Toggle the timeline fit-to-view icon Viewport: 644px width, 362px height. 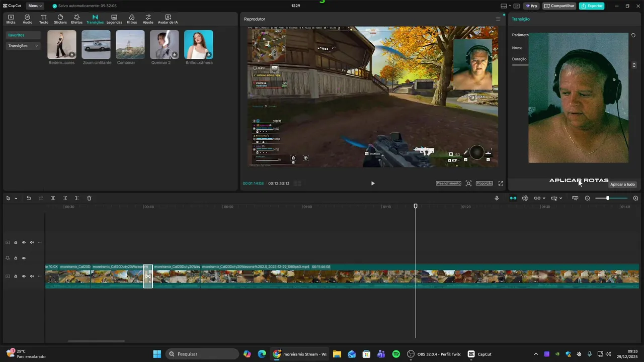point(575,198)
